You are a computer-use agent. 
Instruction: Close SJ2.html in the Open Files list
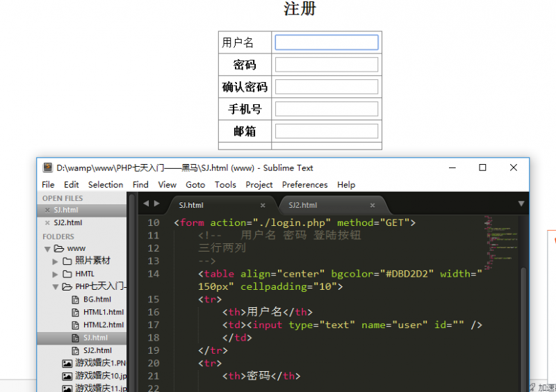pyautogui.click(x=47, y=222)
